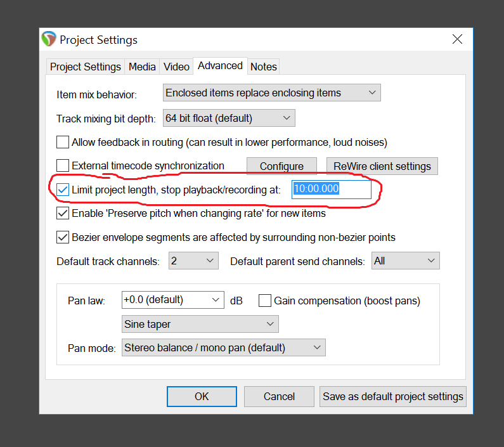The width and height of the screenshot is (504, 447).
Task: Click Save as default project settings
Action: [393, 396]
